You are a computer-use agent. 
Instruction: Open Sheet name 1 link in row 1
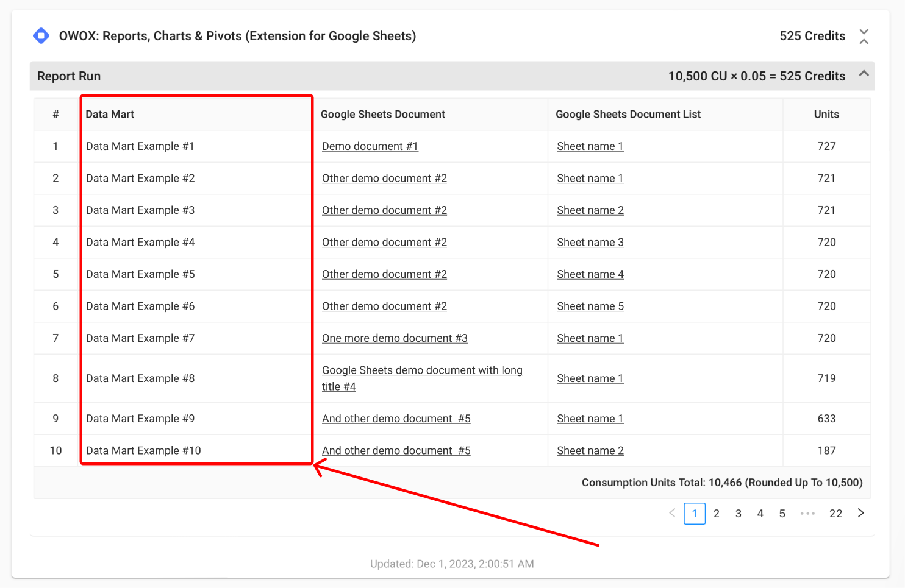[x=590, y=146]
